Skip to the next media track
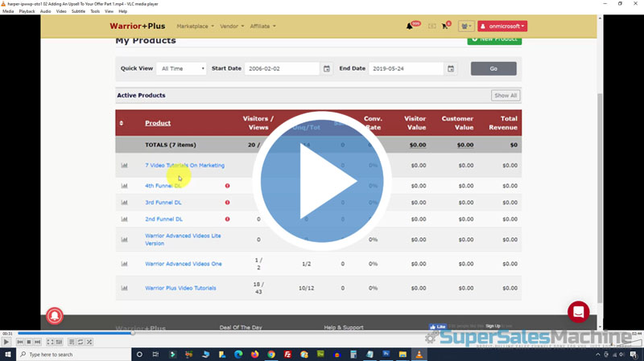 38,342
